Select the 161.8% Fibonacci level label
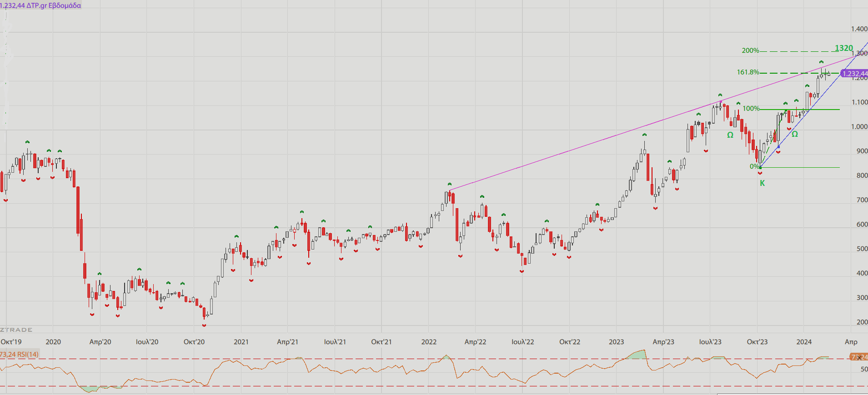868x395 pixels. (748, 72)
